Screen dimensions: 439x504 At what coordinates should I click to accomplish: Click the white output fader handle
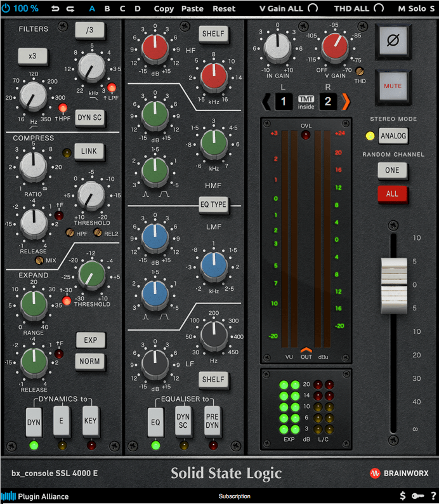tap(393, 281)
